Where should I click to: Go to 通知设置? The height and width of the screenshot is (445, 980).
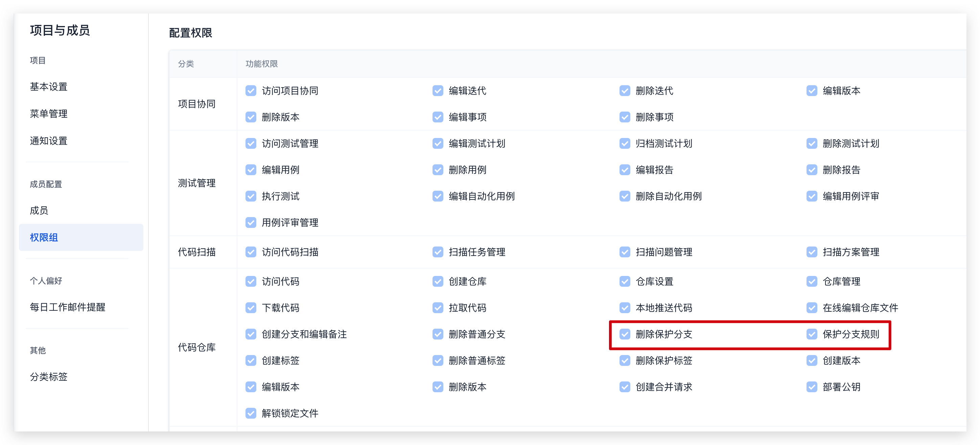(x=49, y=141)
